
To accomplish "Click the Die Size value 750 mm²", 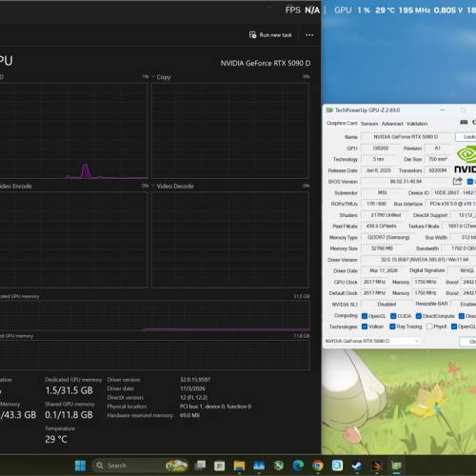I will (x=438, y=159).
